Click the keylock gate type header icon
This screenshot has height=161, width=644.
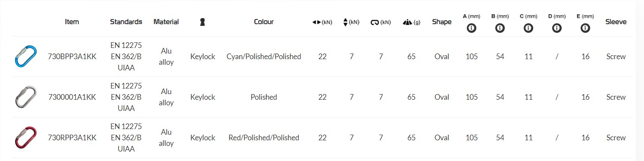coord(203,22)
